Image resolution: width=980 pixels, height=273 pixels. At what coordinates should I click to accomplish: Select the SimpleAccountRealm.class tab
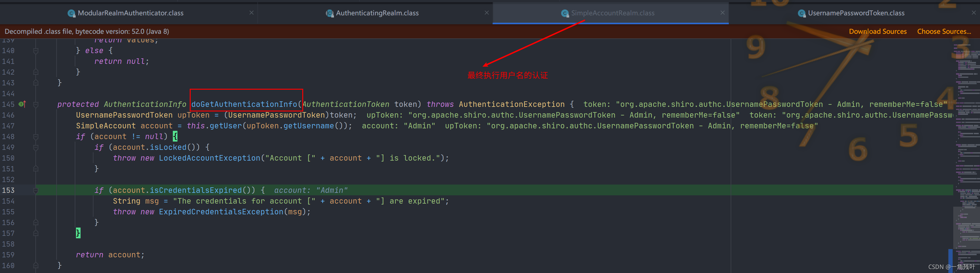(x=613, y=13)
